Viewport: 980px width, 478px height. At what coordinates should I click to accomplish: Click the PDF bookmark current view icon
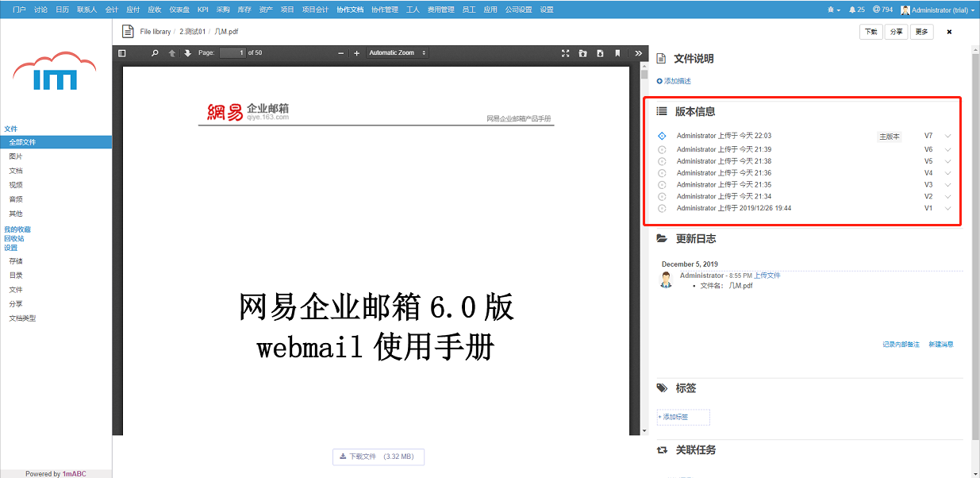point(617,53)
